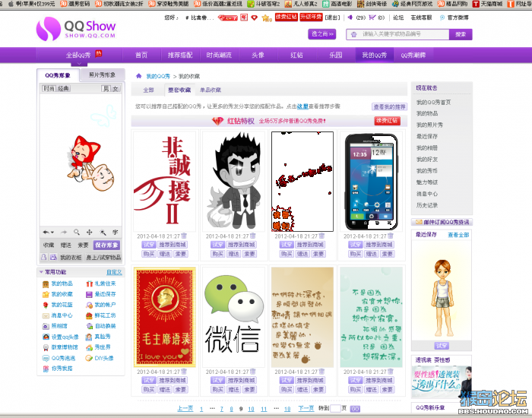Open the 毛主席语录 outfit thumbnail

[x=165, y=317]
